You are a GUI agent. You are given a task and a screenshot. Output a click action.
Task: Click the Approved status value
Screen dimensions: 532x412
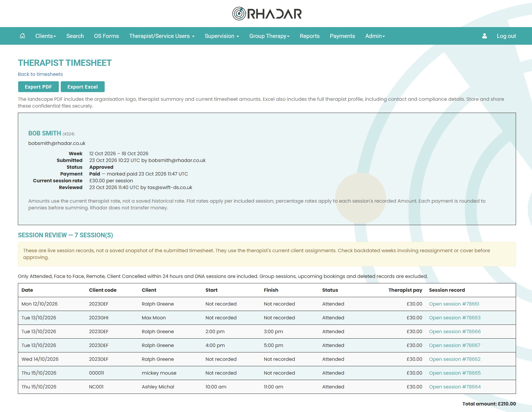pos(101,167)
